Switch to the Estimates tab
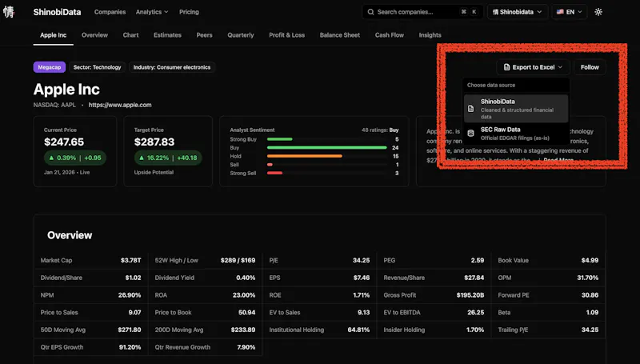This screenshot has width=640, height=364. [x=167, y=35]
